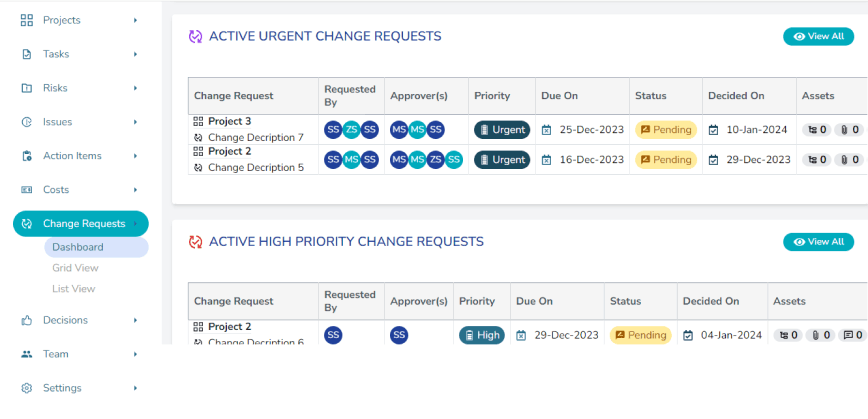This screenshot has height=419, width=868.
Task: Click the Costs icon in sidebar
Action: 27,190
